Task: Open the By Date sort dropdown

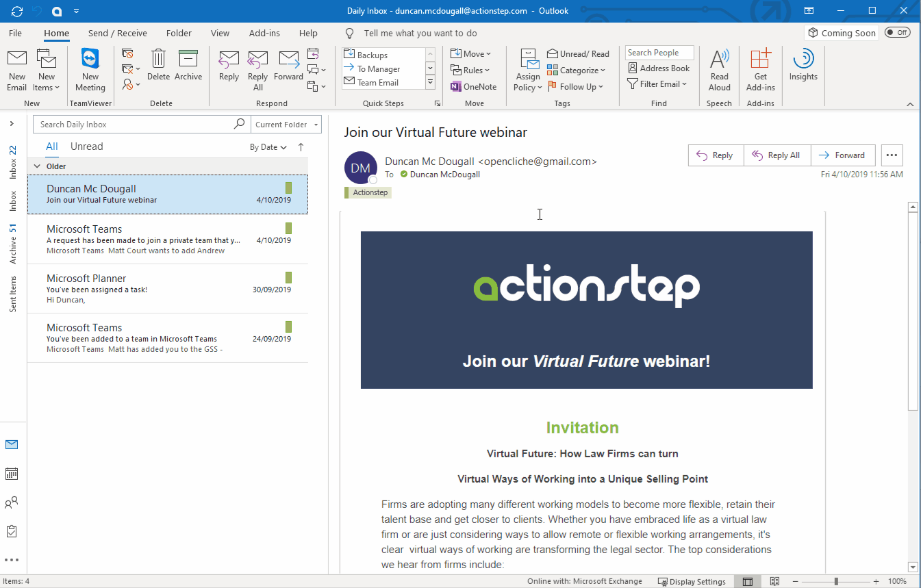Action: pyautogui.click(x=268, y=146)
